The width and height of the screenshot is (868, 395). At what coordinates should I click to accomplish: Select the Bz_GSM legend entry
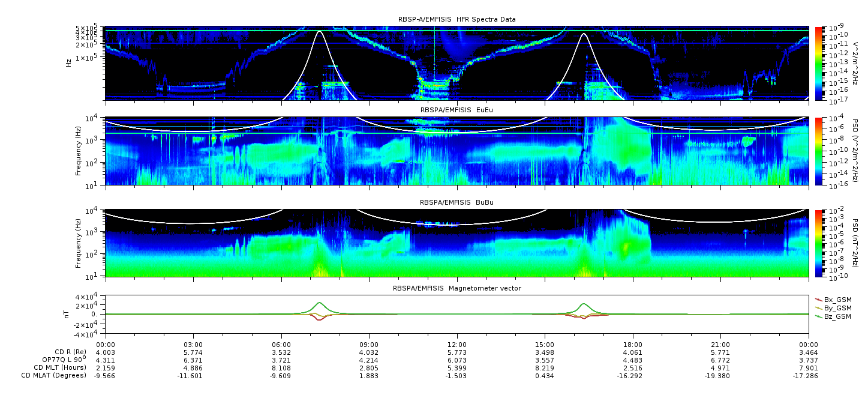tap(833, 316)
